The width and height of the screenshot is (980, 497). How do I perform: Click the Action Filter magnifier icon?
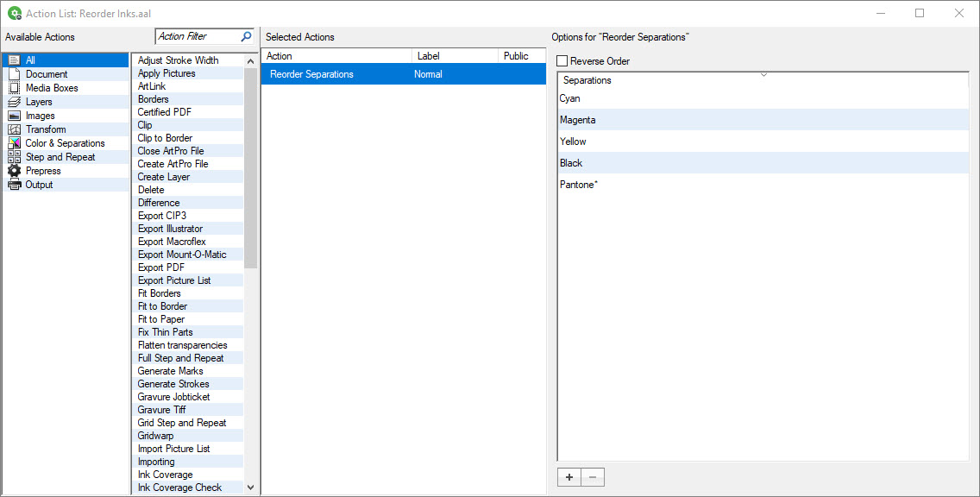(246, 36)
